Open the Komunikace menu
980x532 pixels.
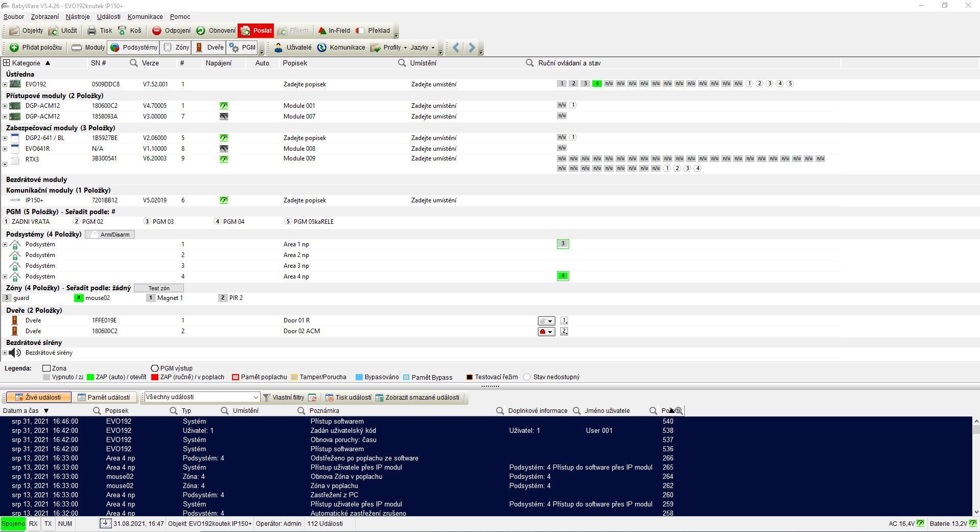coord(145,17)
